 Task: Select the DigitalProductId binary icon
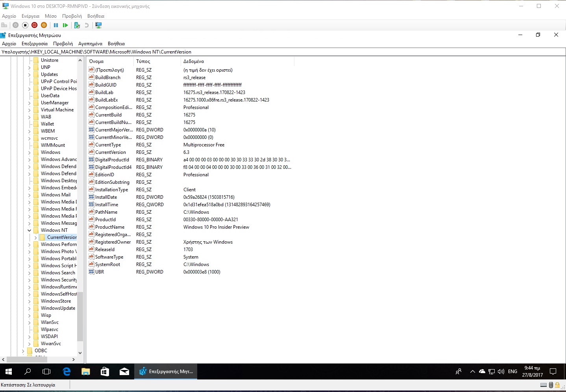[x=91, y=160]
